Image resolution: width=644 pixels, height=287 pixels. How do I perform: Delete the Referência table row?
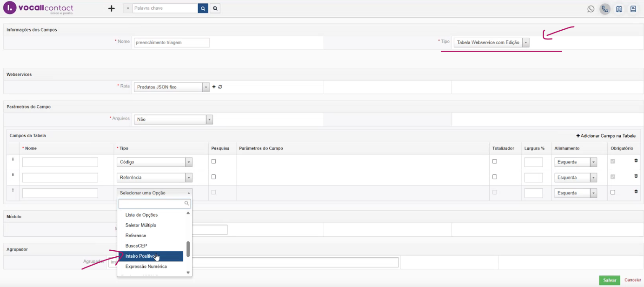click(x=636, y=176)
